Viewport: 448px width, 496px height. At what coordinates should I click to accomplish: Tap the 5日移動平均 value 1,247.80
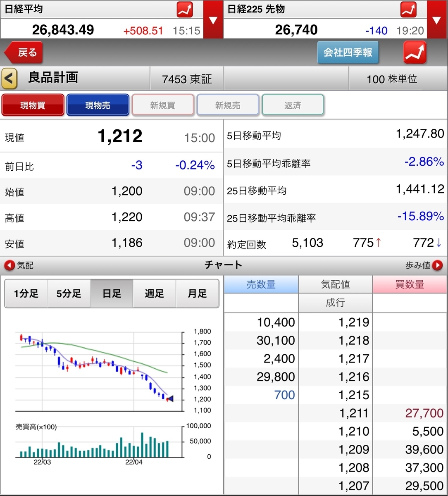pyautogui.click(x=420, y=134)
